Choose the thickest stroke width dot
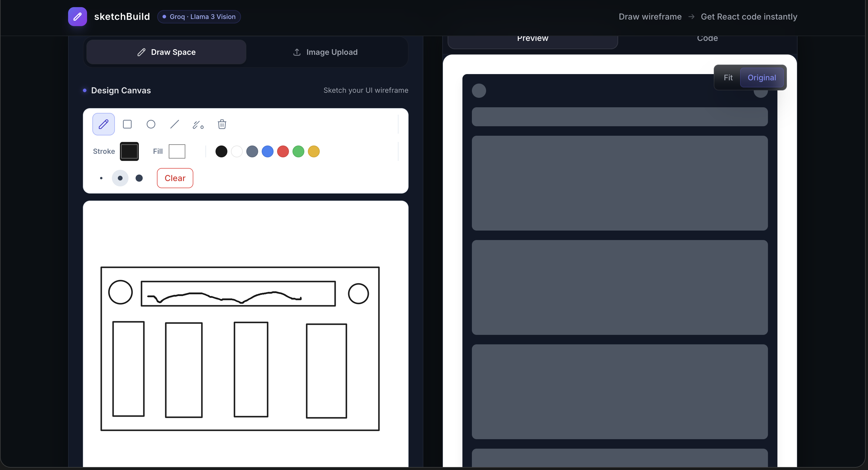The height and width of the screenshot is (470, 868). 139,178
